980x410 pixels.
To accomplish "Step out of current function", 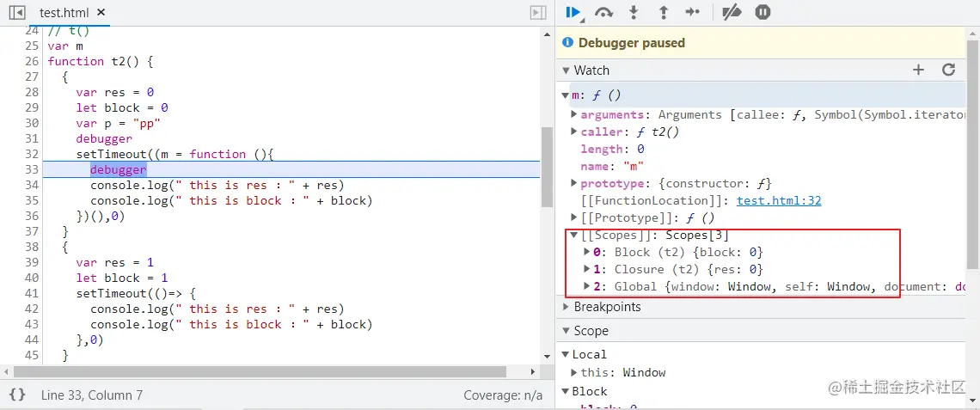I will (664, 12).
